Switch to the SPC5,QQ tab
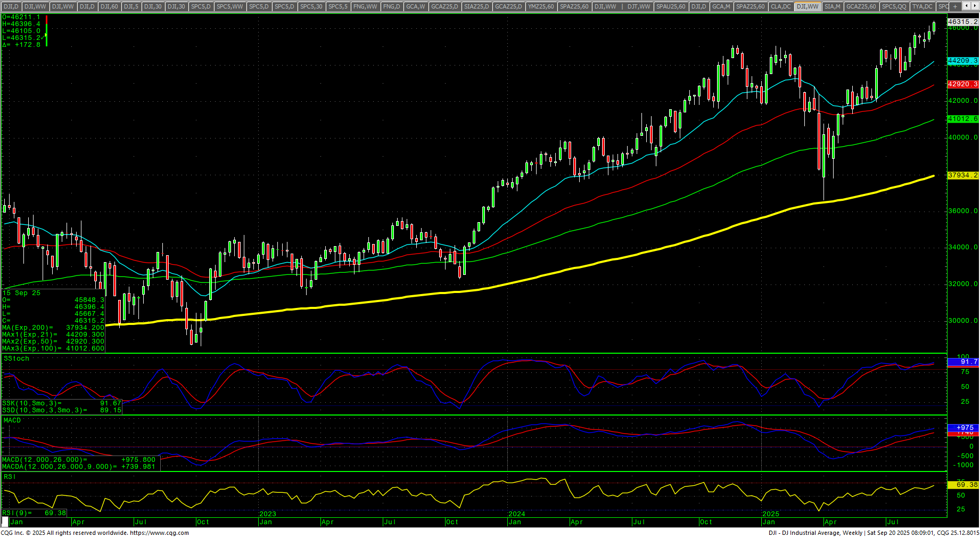980x537 pixels. (894, 6)
